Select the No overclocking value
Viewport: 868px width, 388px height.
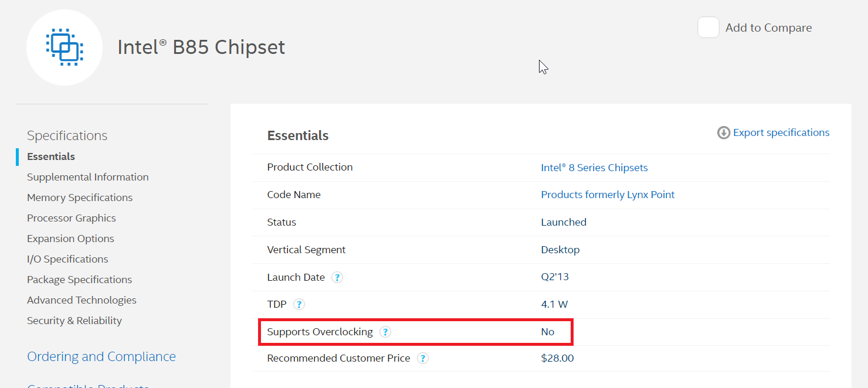click(548, 332)
